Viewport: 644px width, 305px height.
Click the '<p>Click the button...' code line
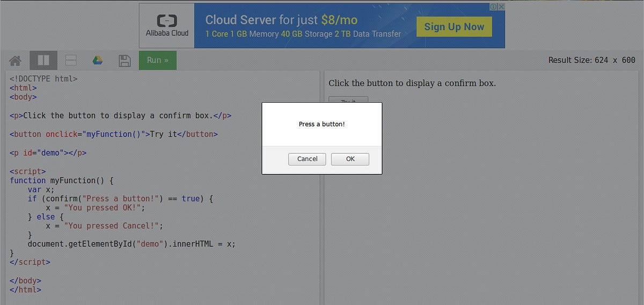121,116
